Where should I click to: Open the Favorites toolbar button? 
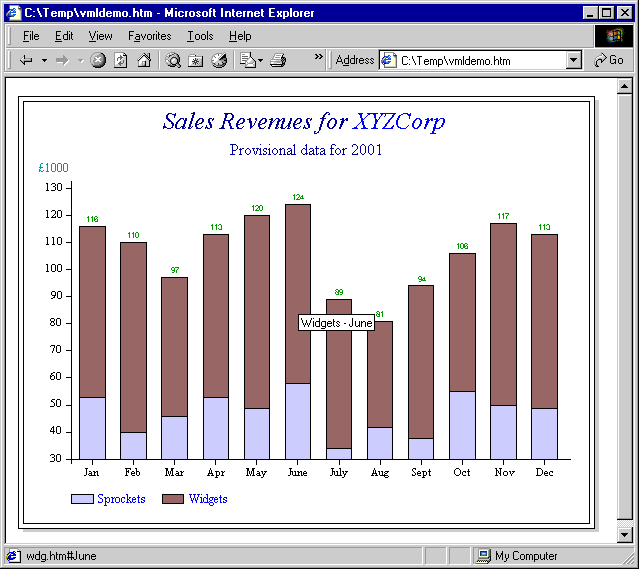click(196, 60)
